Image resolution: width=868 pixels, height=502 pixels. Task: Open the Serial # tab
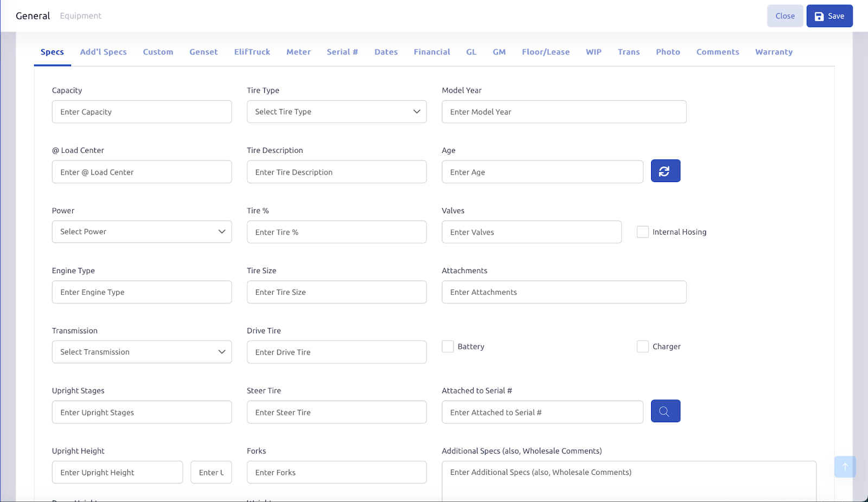coord(342,52)
